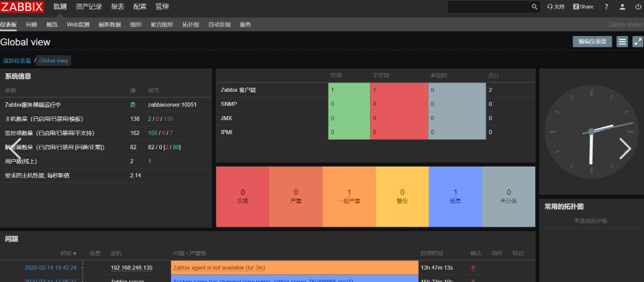Viewport: 644px width, 282px height.
Task: Go to previous slide with left arrow
Action: (x=16, y=149)
